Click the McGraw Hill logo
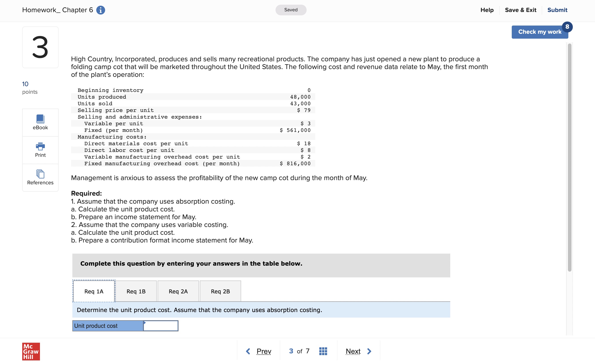The width and height of the screenshot is (595, 364). pyautogui.click(x=31, y=351)
